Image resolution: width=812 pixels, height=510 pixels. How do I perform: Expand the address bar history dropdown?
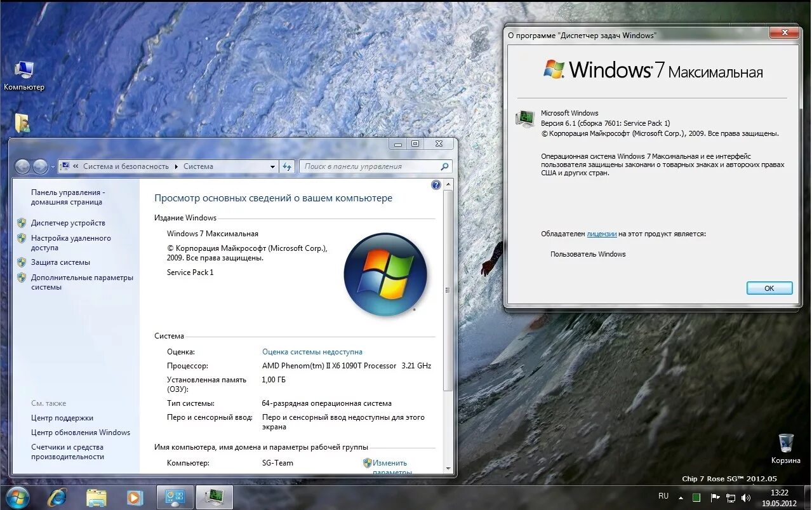point(273,166)
